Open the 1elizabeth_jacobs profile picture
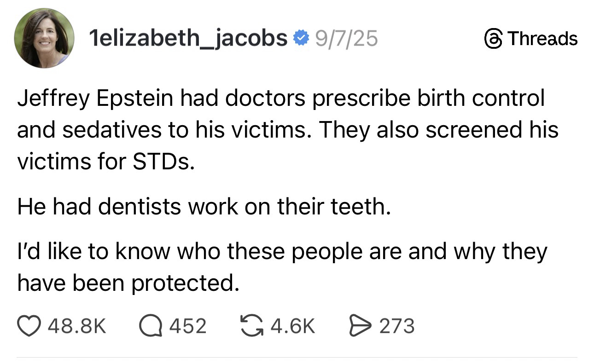Image resolution: width=594 pixels, height=364 pixels. tap(44, 38)
